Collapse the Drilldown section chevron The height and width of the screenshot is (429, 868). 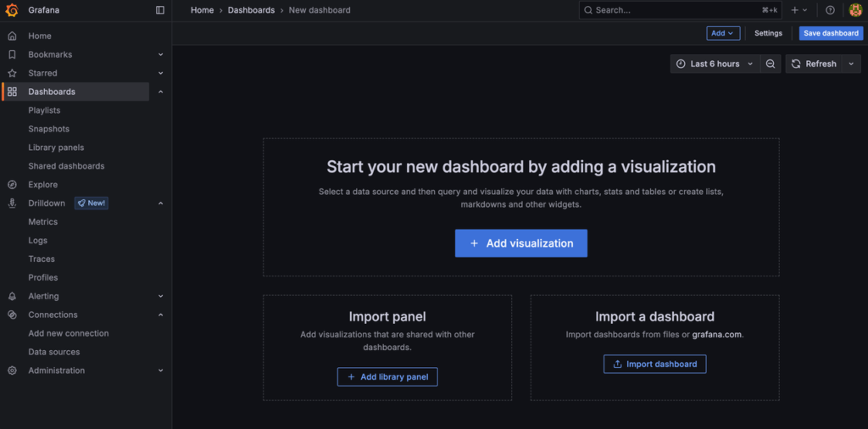pos(160,203)
